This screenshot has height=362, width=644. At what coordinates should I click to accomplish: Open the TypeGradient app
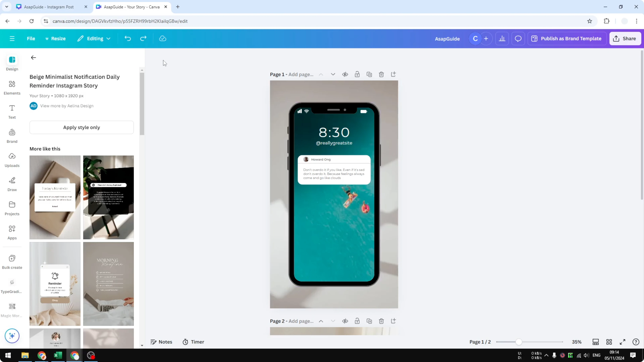[12, 286]
